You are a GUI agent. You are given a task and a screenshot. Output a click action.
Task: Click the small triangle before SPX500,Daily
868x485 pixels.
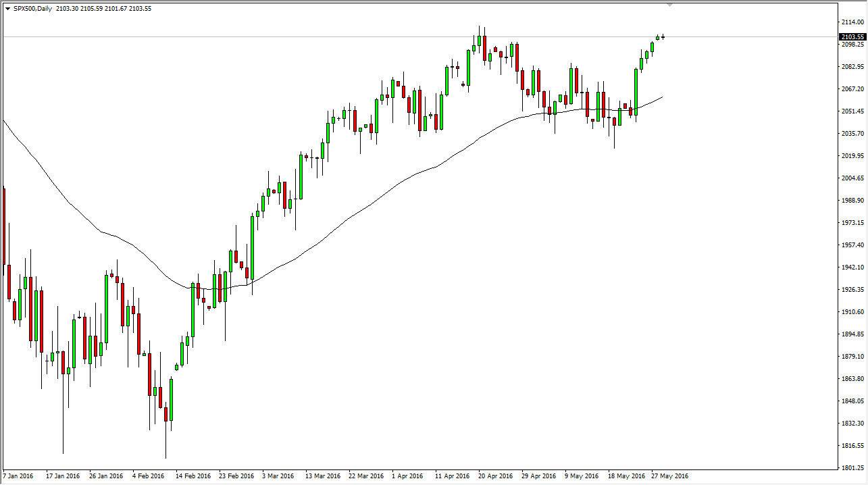pyautogui.click(x=7, y=9)
